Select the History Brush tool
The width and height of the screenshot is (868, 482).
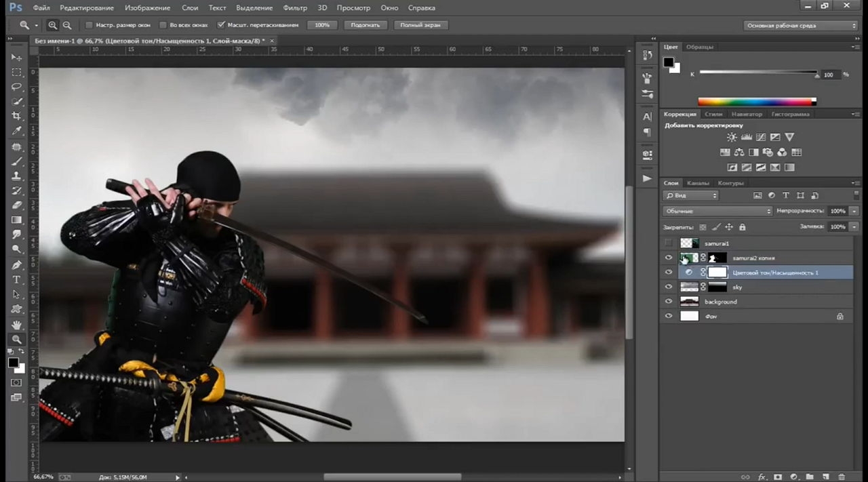pos(16,190)
